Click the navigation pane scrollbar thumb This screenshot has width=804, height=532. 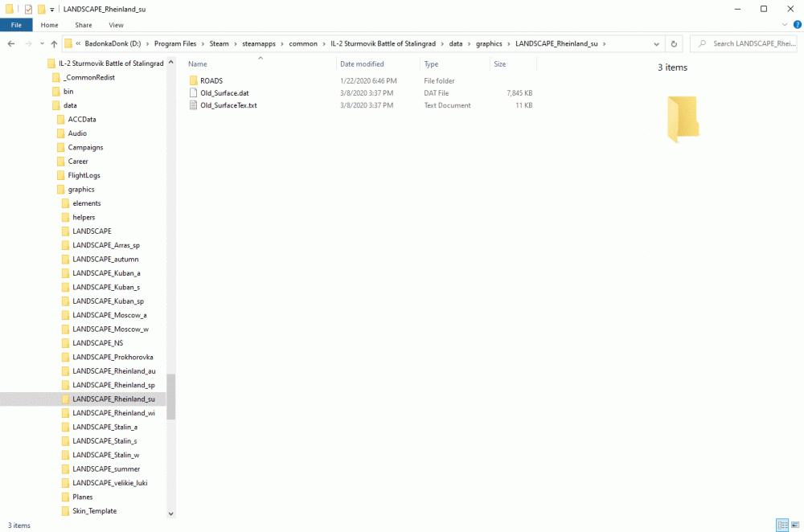click(170, 397)
